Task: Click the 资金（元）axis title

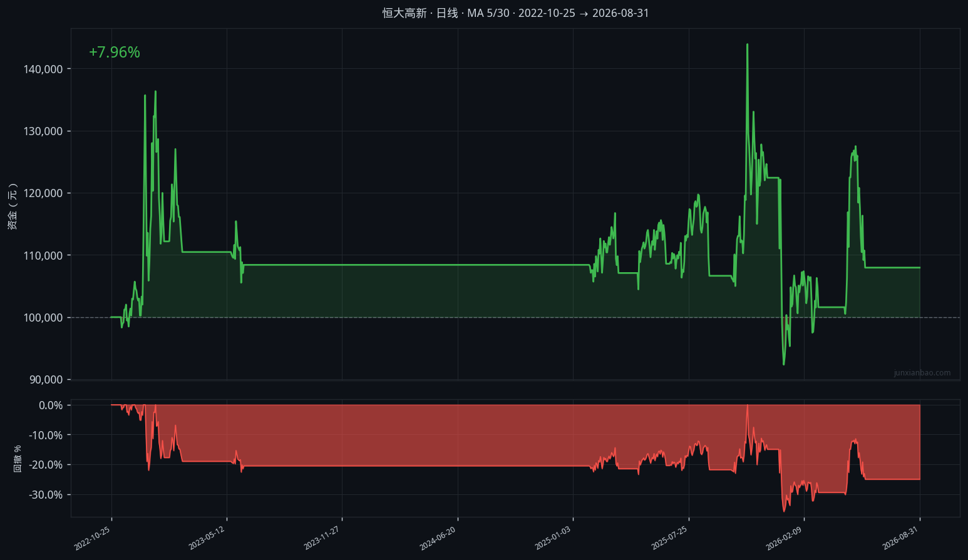Action: [x=13, y=206]
